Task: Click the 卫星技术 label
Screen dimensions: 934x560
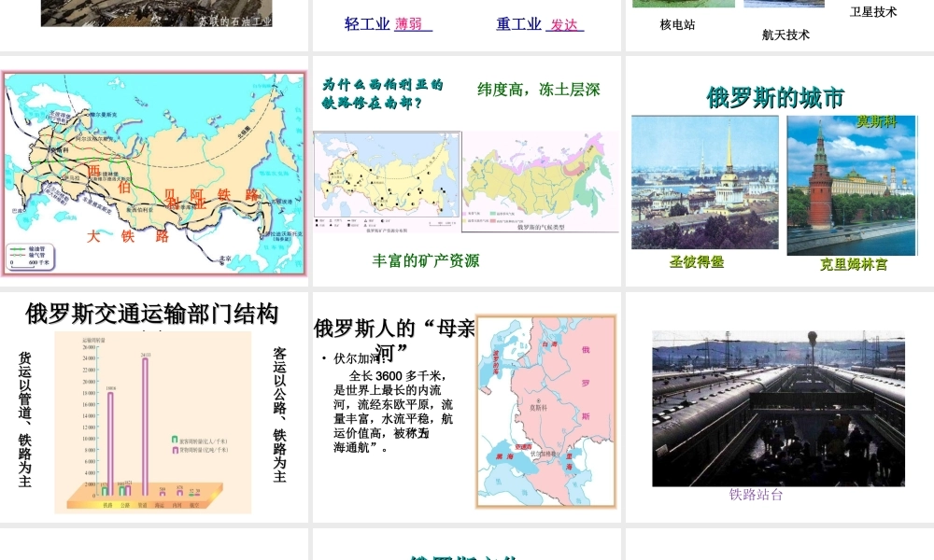Action: tap(873, 12)
